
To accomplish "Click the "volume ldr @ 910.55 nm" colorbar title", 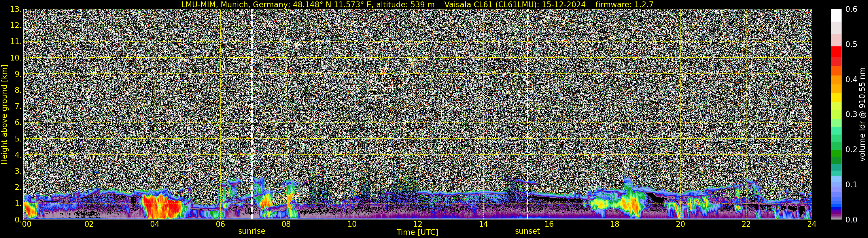I will (x=862, y=114).
